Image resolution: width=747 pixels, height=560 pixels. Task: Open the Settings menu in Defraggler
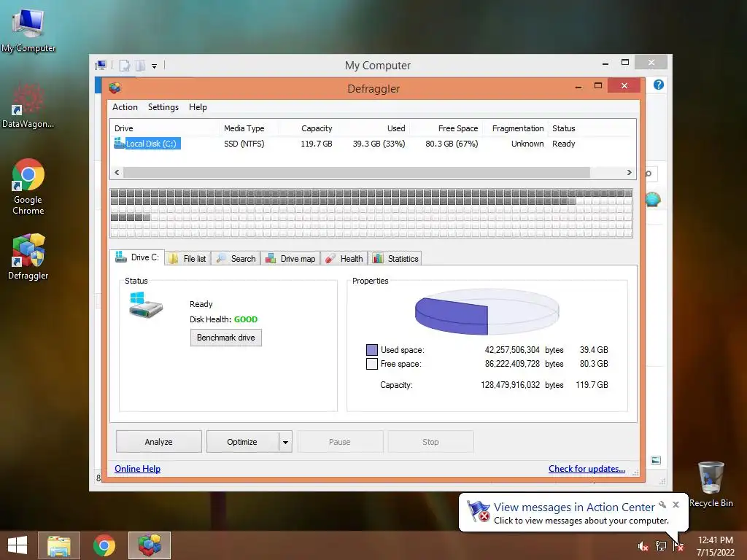coord(163,107)
